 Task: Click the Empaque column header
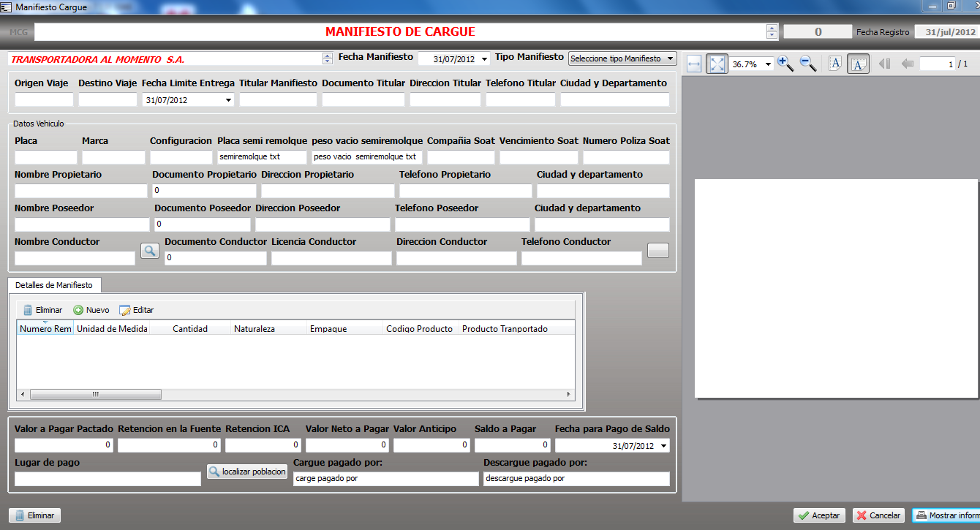(x=345, y=329)
